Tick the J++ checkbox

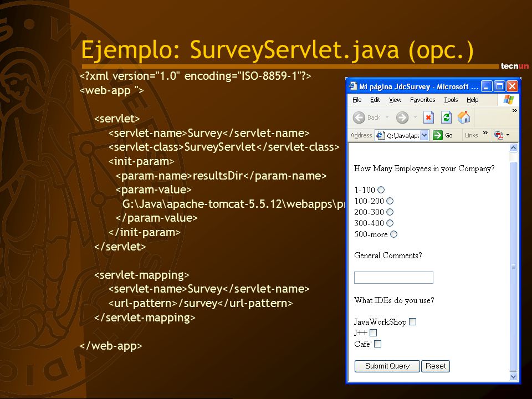tap(373, 333)
